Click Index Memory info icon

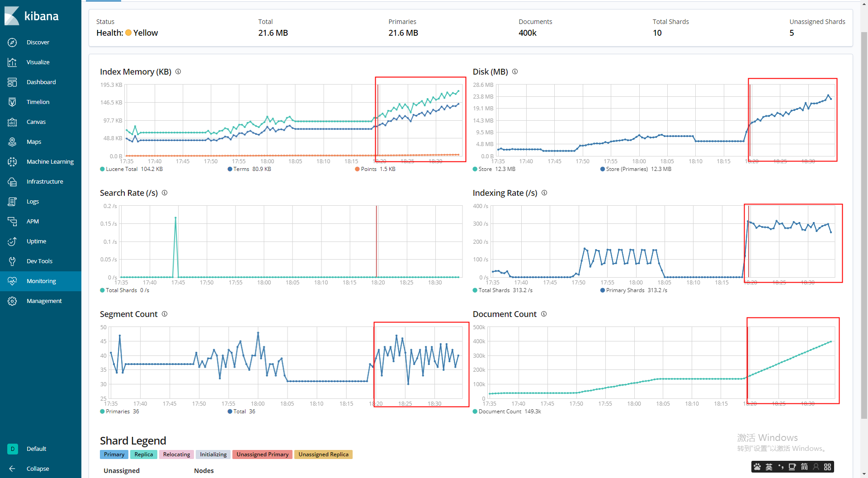(178, 71)
